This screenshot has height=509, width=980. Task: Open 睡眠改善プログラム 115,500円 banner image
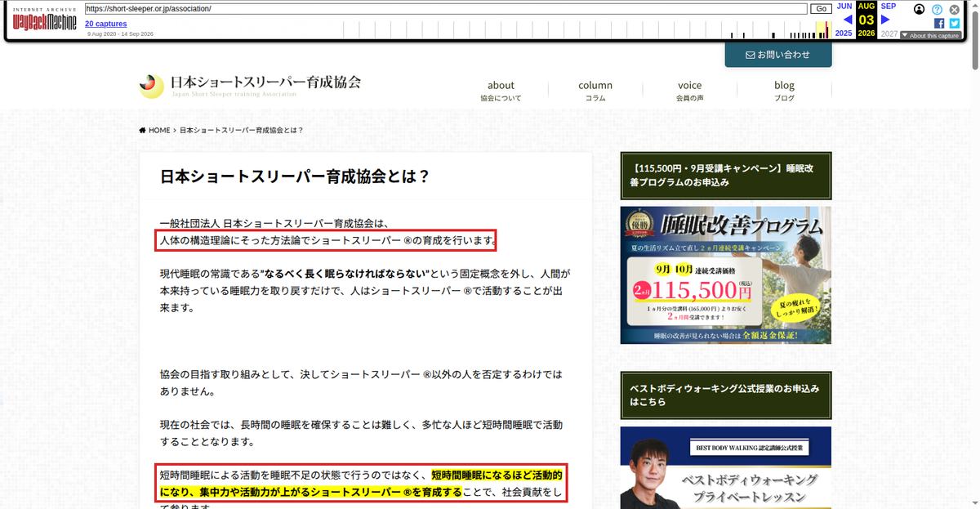click(726, 275)
